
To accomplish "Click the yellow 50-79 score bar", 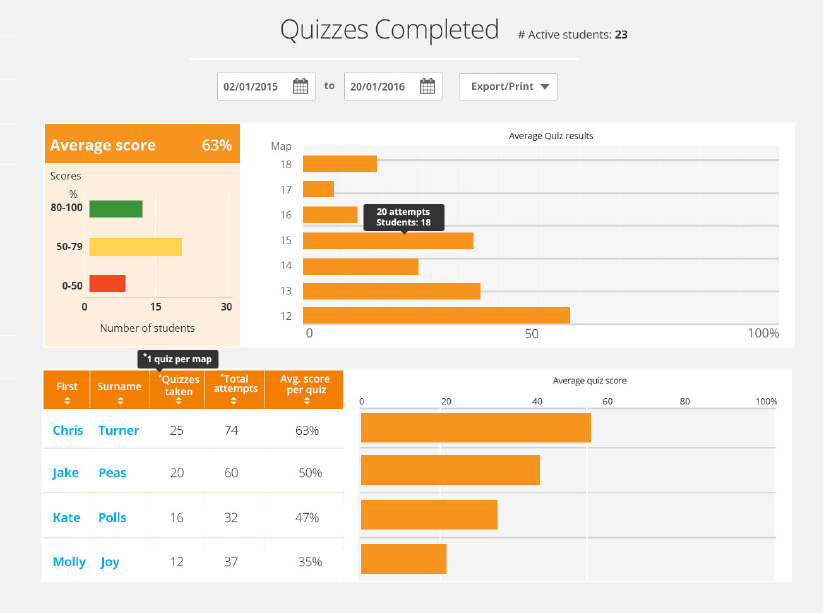I will pos(135,247).
